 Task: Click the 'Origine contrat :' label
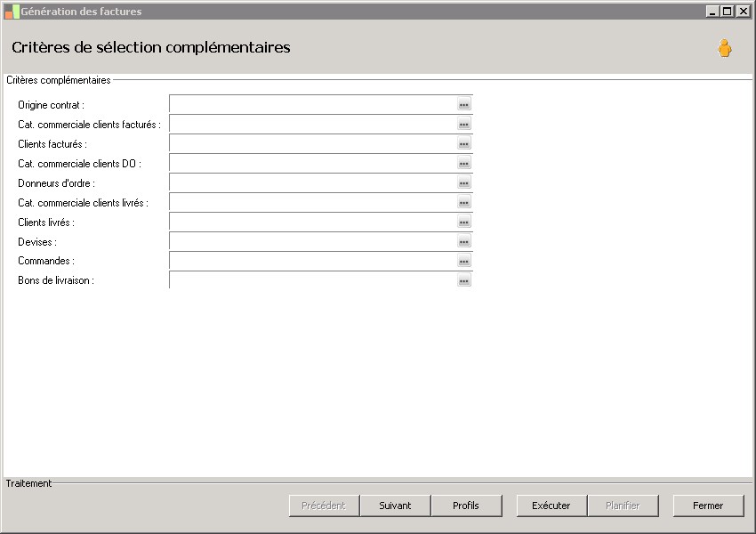(x=51, y=105)
